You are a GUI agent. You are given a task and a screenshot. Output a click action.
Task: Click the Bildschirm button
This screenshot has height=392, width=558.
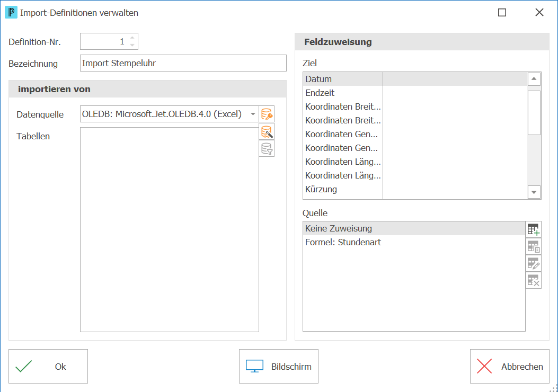(279, 367)
